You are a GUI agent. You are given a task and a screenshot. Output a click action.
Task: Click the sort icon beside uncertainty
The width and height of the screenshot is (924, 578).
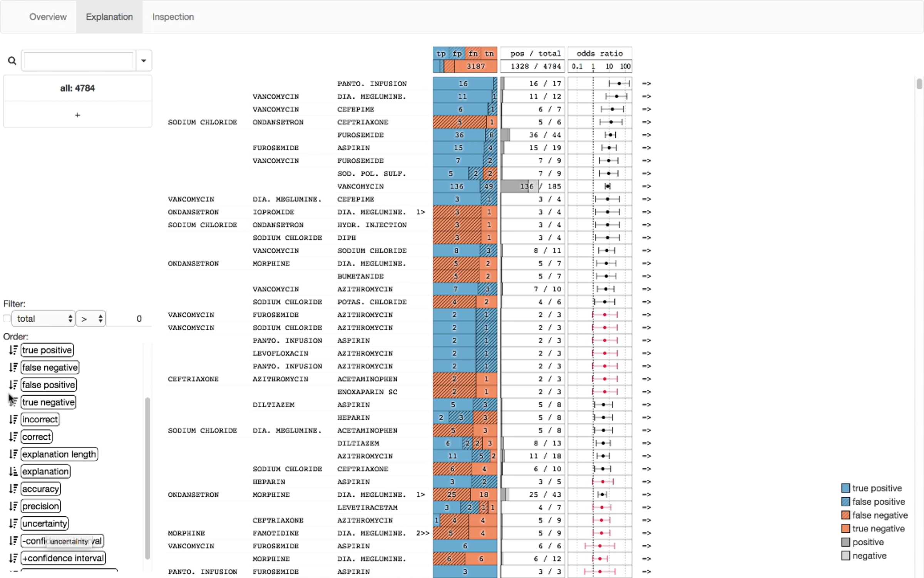(x=13, y=523)
